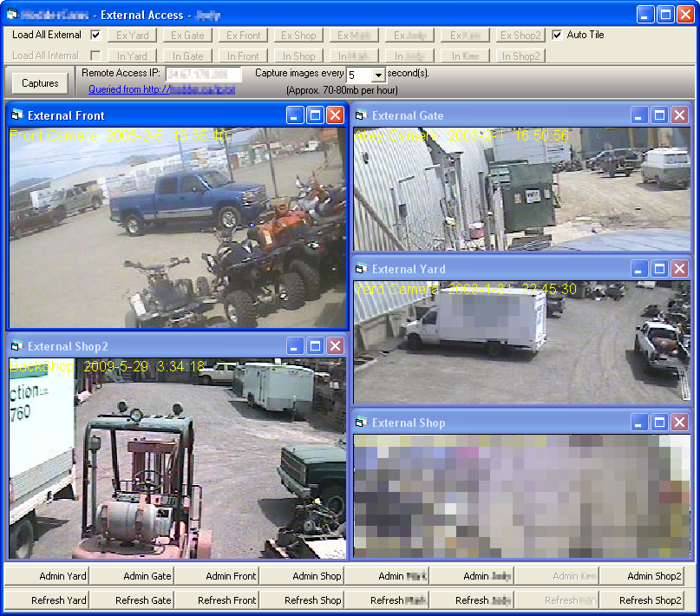Minimize the External Shop2 camera window
The height and width of the screenshot is (616, 700).
click(x=295, y=346)
